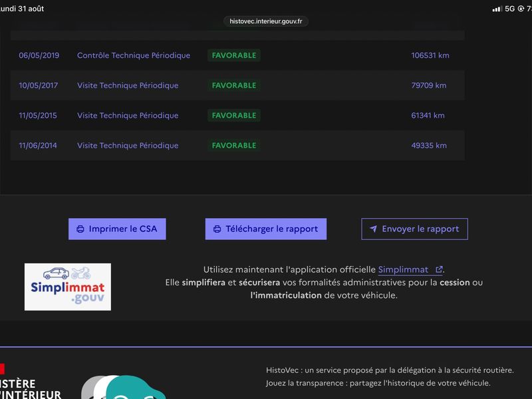Tap the 5G signal status indicator
Screen dimensions: 532x399
pyautogui.click(x=504, y=9)
